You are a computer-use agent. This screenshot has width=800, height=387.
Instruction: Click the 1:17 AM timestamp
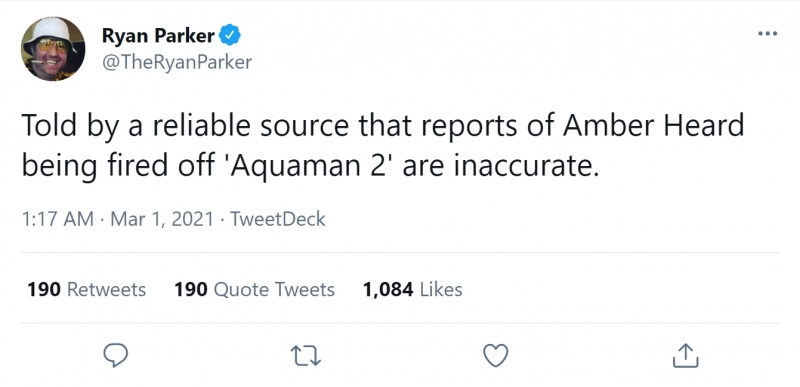click(58, 219)
